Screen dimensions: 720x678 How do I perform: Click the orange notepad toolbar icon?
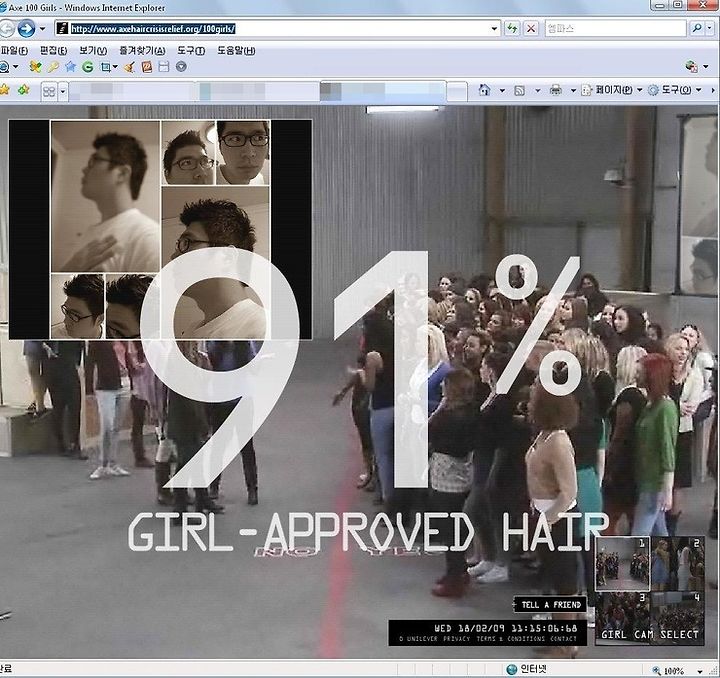(147, 67)
